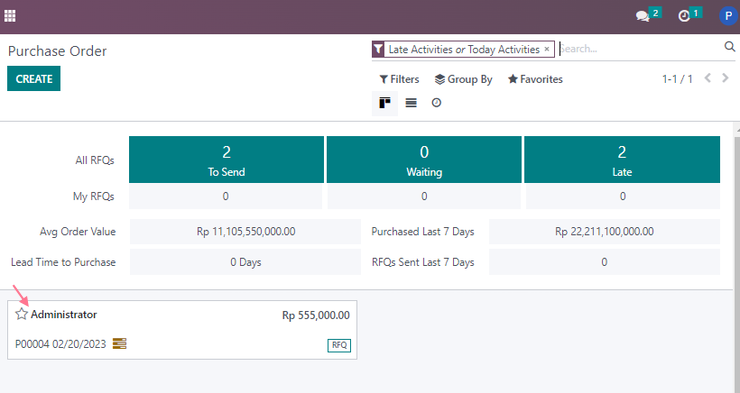Go to previous page arrow

[x=707, y=78]
